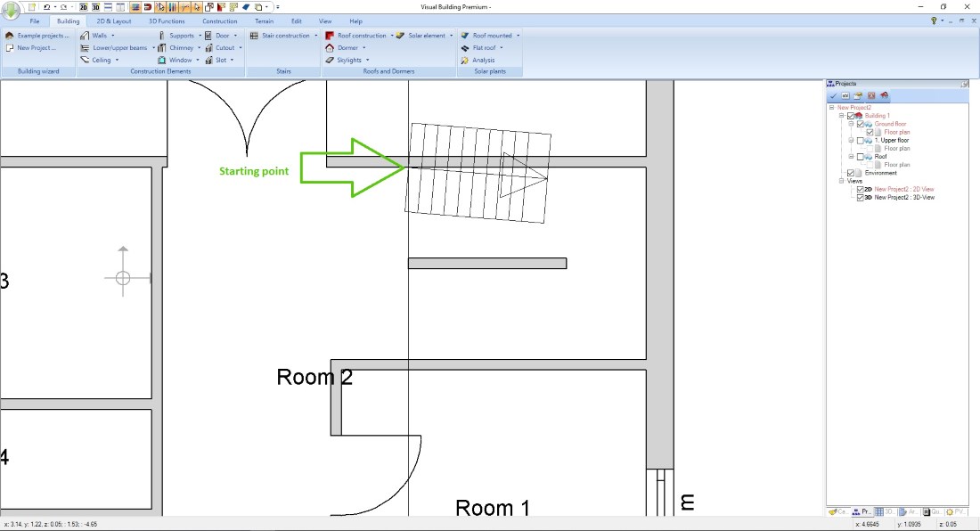The width and height of the screenshot is (980, 531).
Task: Click Example projects button
Action: coord(42,36)
